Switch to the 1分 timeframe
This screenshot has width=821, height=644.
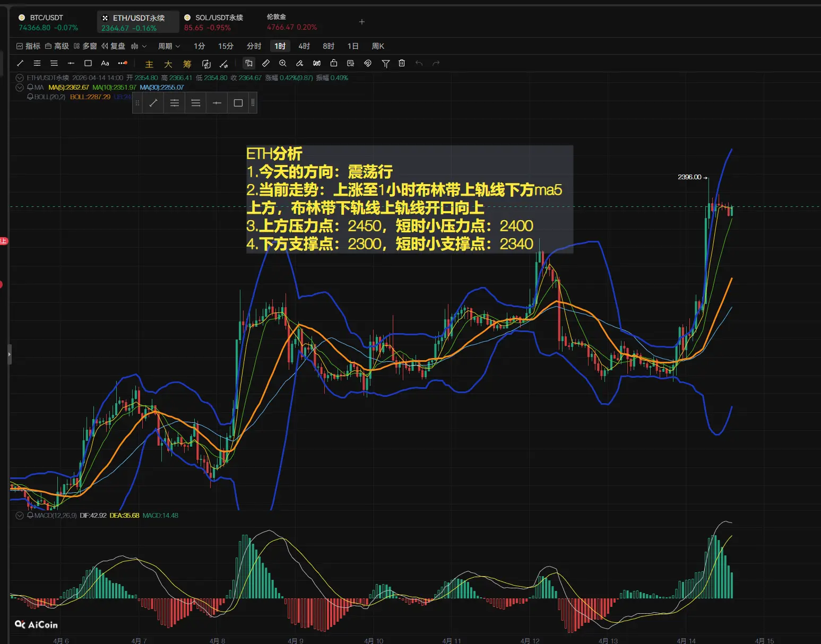click(x=200, y=46)
